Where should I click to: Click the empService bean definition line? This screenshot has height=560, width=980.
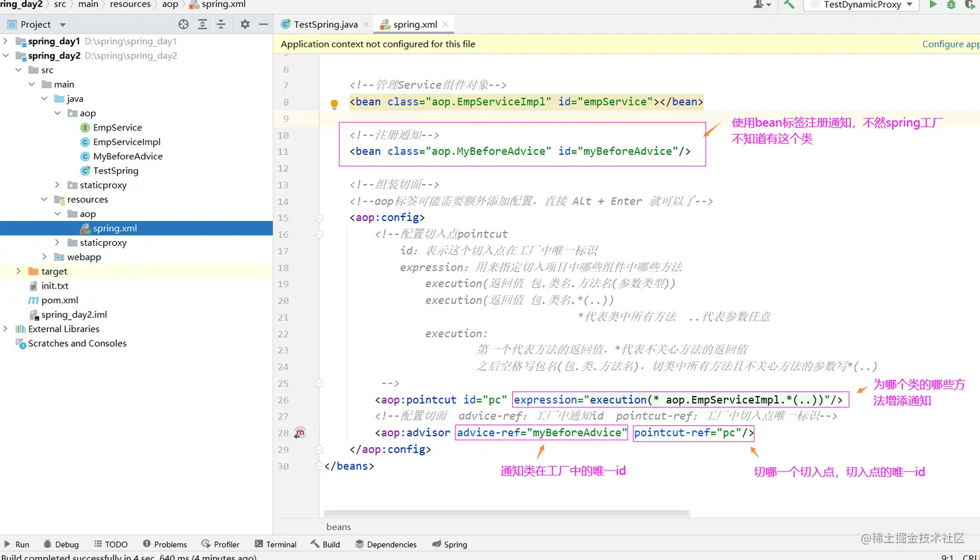(526, 102)
